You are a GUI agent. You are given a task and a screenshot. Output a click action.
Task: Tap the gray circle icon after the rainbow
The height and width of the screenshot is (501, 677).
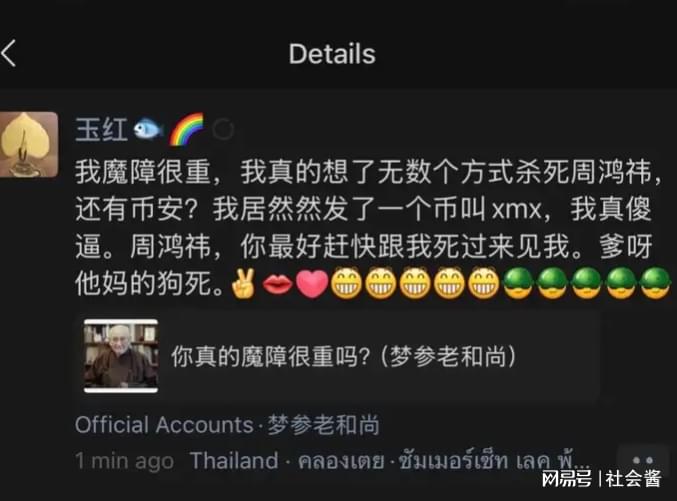coord(224,129)
